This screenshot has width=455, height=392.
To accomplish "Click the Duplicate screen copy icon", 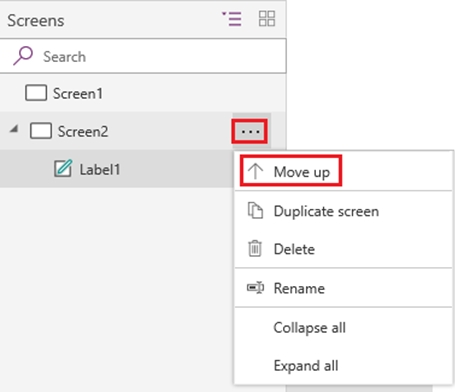I will coord(255,211).
